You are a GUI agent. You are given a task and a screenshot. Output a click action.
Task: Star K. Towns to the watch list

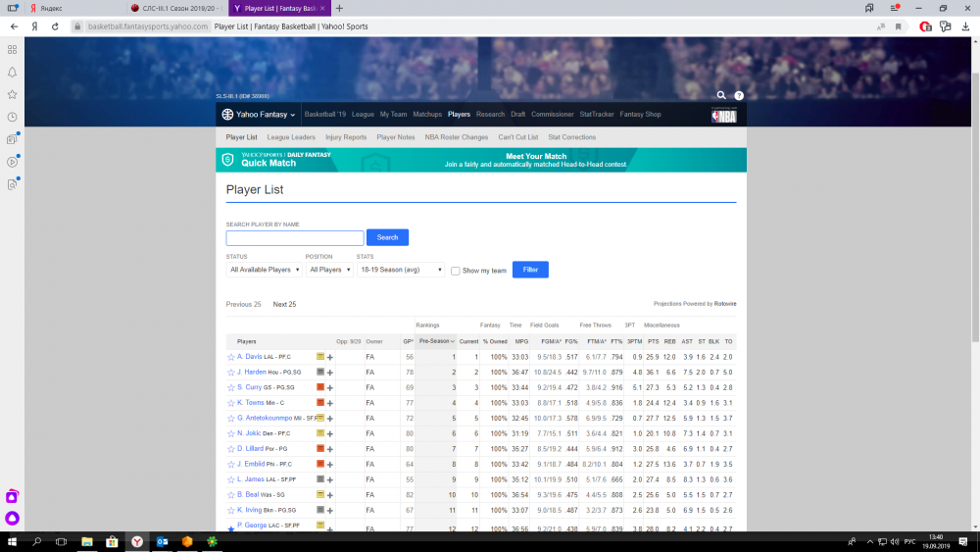pos(231,403)
